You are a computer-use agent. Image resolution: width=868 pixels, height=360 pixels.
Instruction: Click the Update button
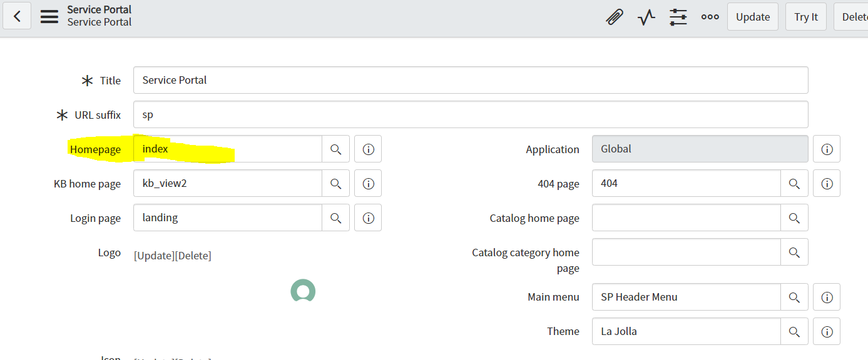click(x=753, y=17)
